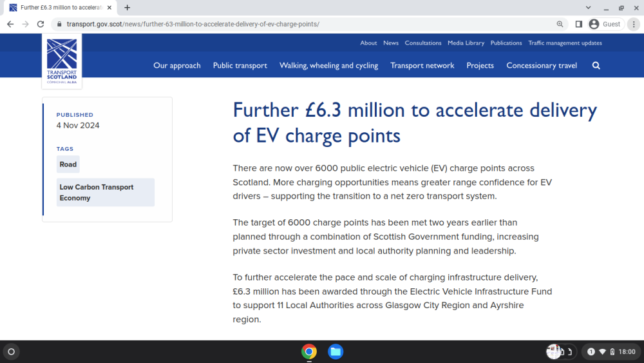Click the notification count badge

coord(591,351)
